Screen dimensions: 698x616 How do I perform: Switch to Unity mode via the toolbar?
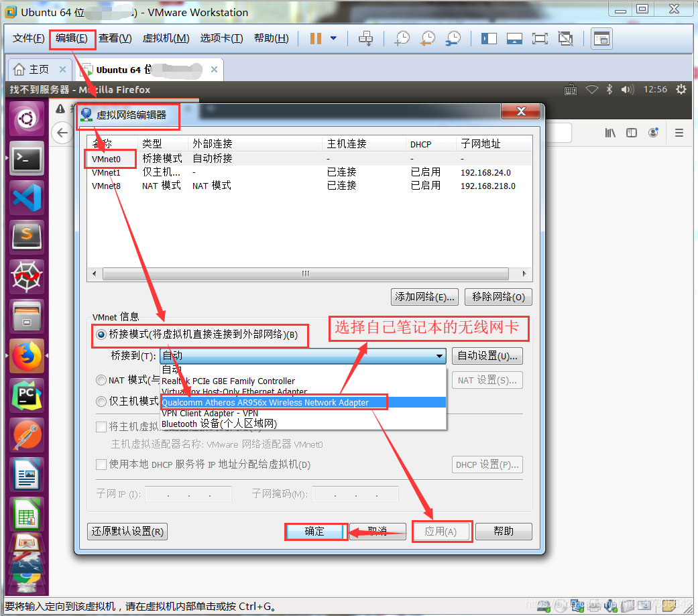[565, 39]
